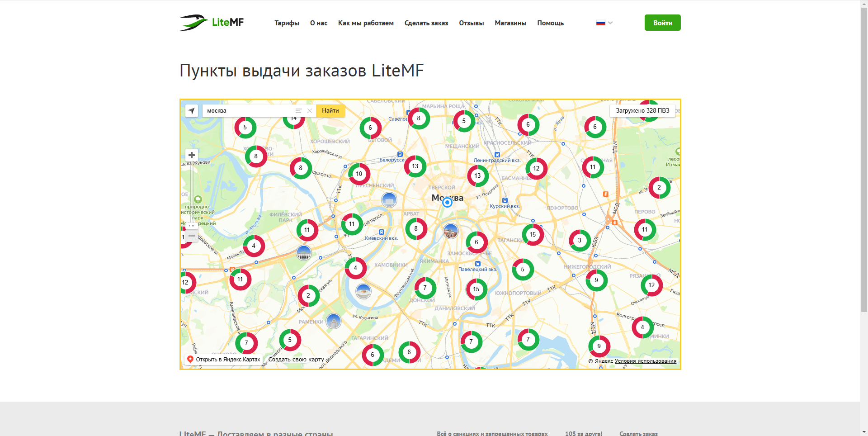Click the heading Пункты выдачи заказов LiteMF
The image size is (868, 436).
[x=302, y=71]
